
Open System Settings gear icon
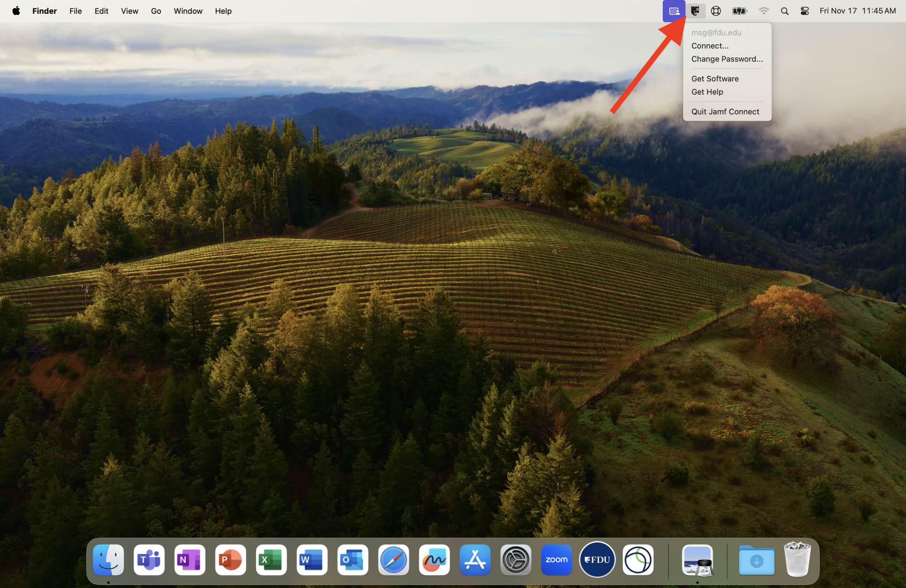coord(515,560)
